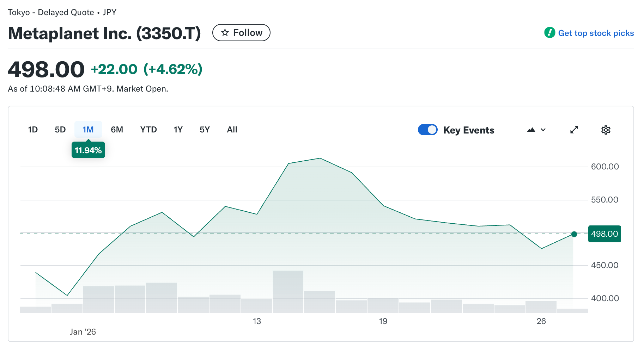Click the mountain chart type icon

coord(531,130)
